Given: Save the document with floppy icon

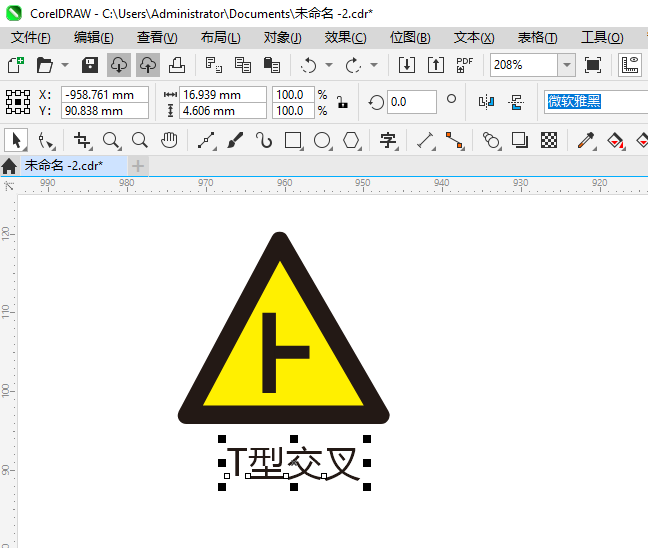Looking at the screenshot, I should [90, 65].
